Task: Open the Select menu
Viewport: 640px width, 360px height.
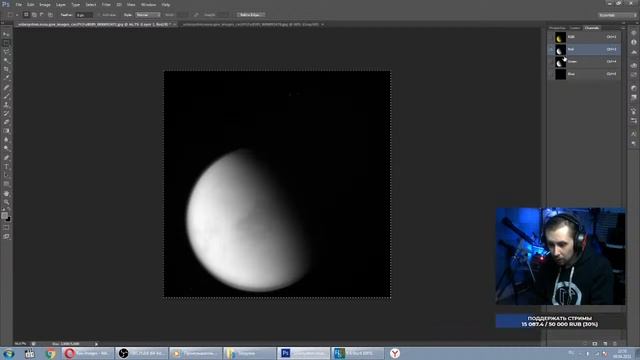Action: click(91, 4)
